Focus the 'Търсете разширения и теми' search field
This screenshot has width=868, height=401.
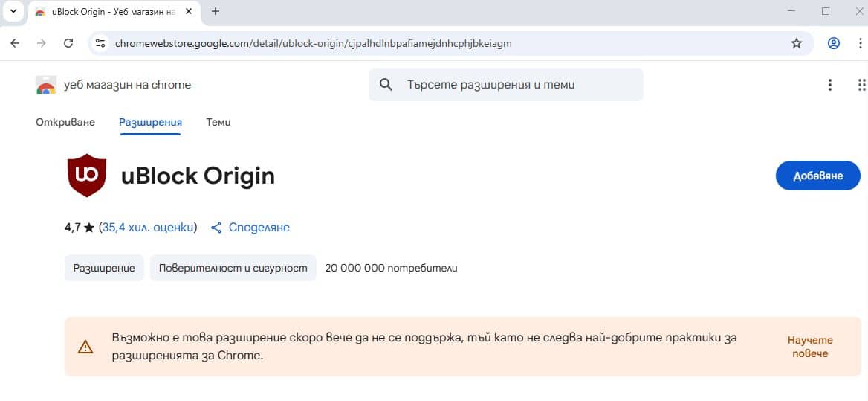506,85
